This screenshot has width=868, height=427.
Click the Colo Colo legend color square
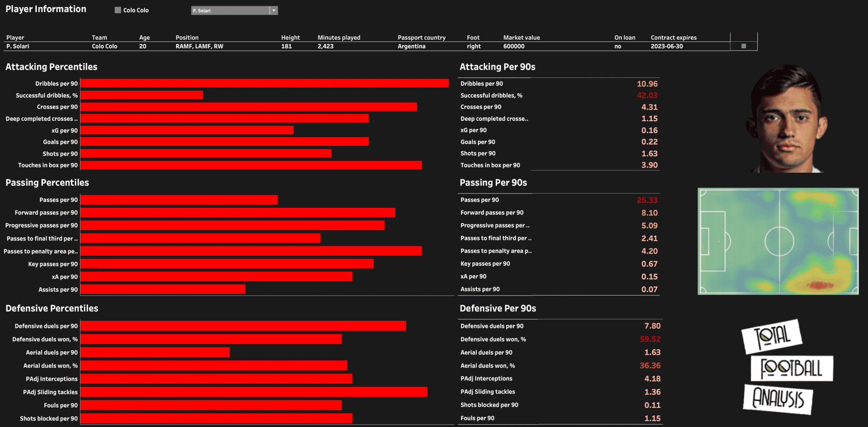coord(118,10)
